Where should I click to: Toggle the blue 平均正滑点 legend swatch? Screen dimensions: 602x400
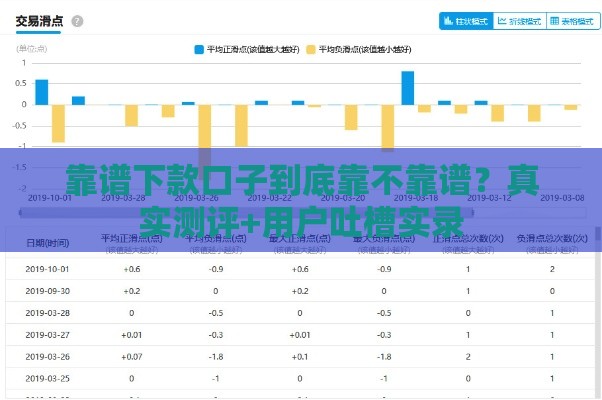pos(199,50)
